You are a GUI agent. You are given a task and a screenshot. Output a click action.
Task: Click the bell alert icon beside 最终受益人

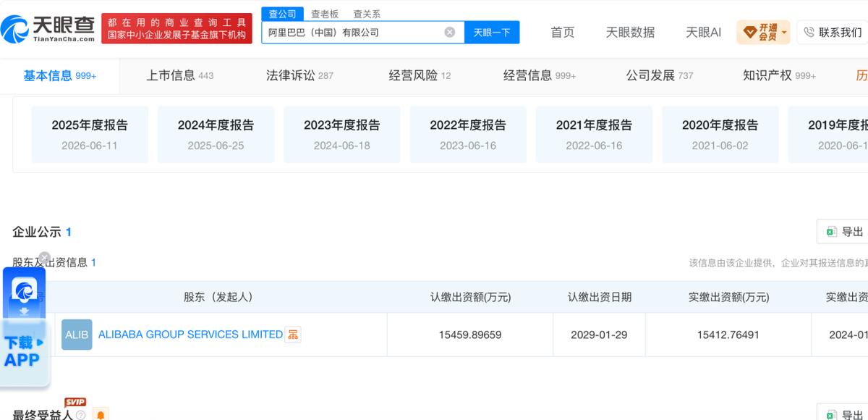101,415
